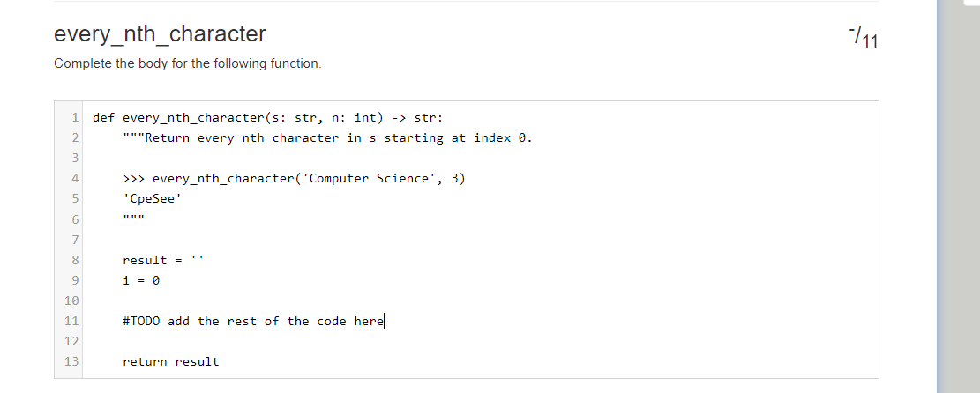This screenshot has width=980, height=393.
Task: Click empty line 7 in the editor
Action: tap(480, 240)
